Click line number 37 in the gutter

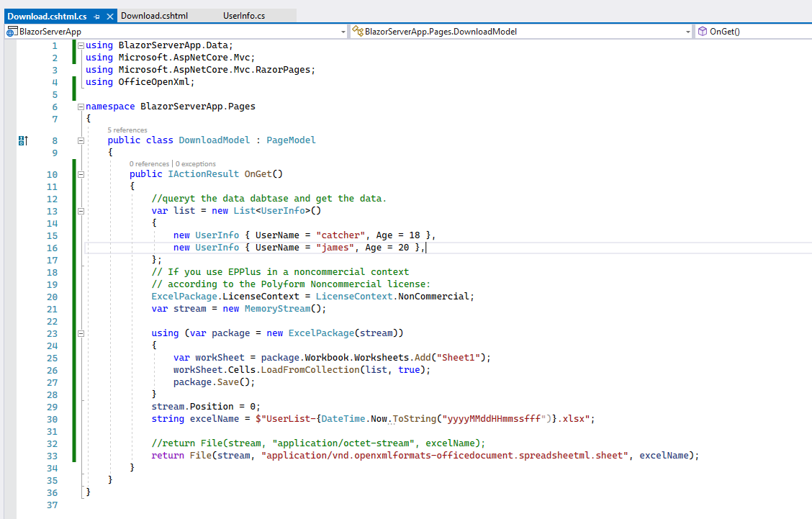[x=52, y=505]
